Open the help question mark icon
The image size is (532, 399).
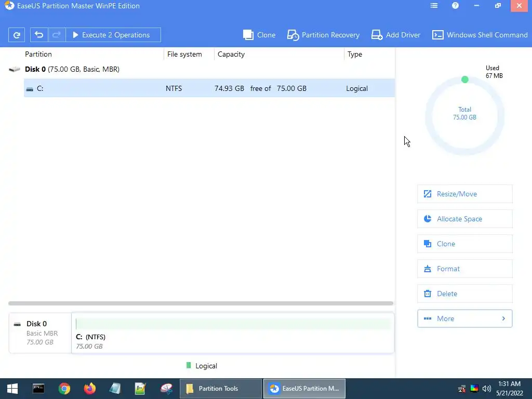point(455,6)
